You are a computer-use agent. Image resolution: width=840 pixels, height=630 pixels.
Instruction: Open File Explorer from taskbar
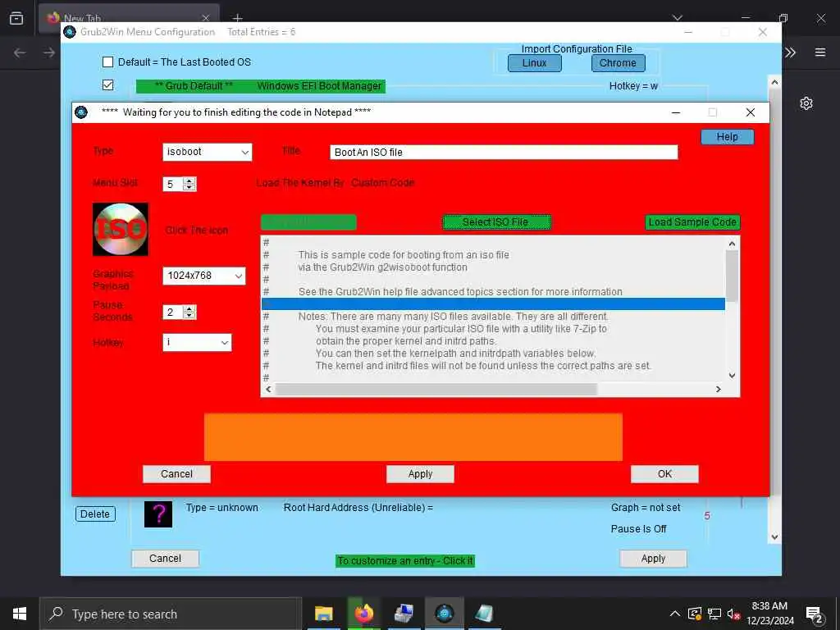(x=323, y=614)
